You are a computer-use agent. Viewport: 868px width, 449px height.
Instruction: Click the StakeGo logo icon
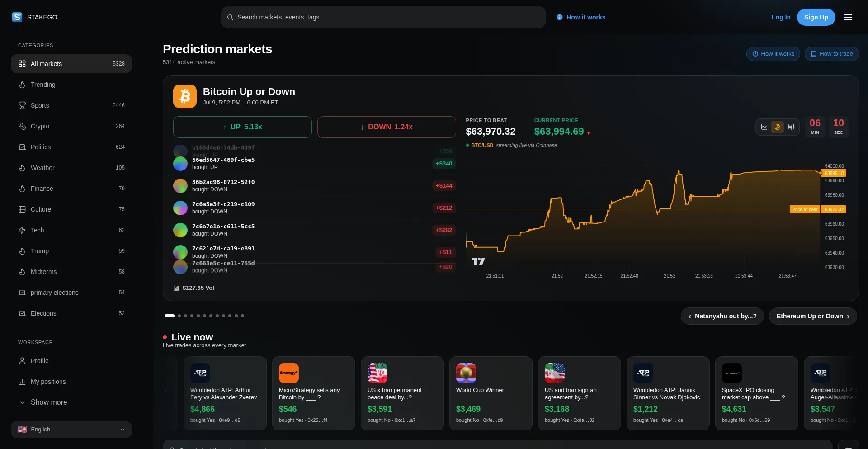pyautogui.click(x=17, y=17)
